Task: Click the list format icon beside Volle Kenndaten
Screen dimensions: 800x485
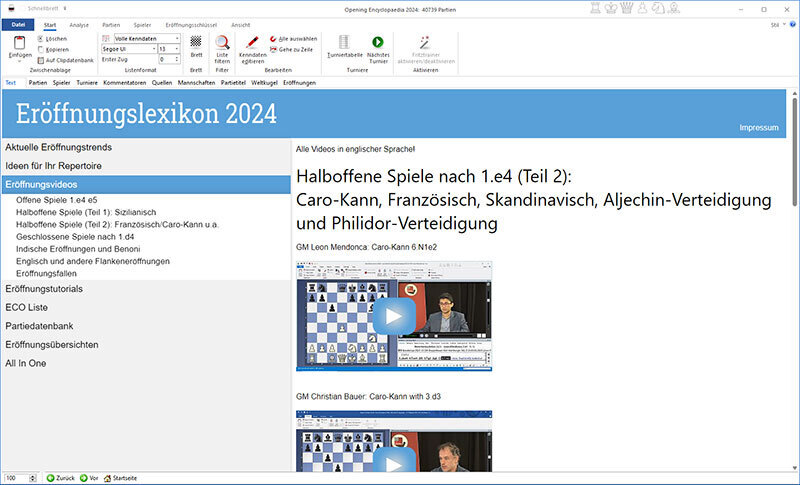Action: pyautogui.click(x=106, y=39)
